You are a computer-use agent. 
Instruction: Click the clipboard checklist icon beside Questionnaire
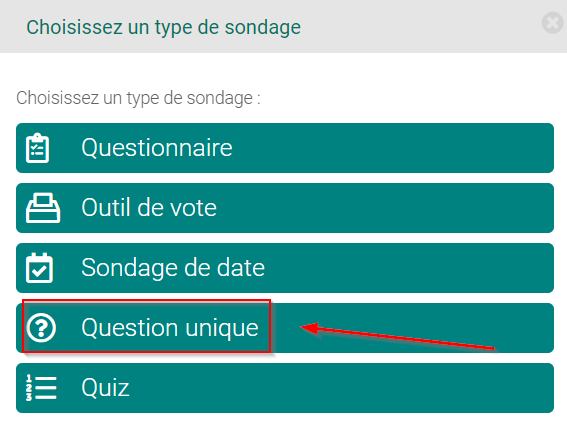38,148
